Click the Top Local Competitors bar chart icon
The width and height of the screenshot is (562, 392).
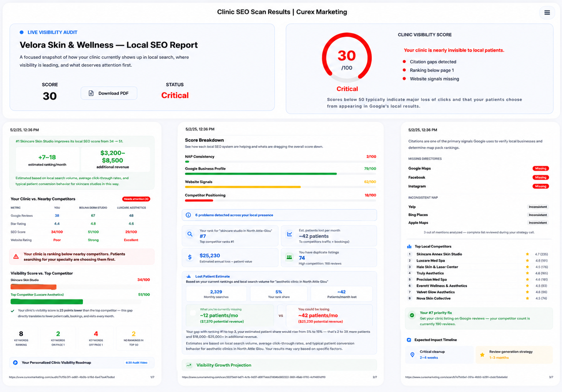tap(409, 247)
